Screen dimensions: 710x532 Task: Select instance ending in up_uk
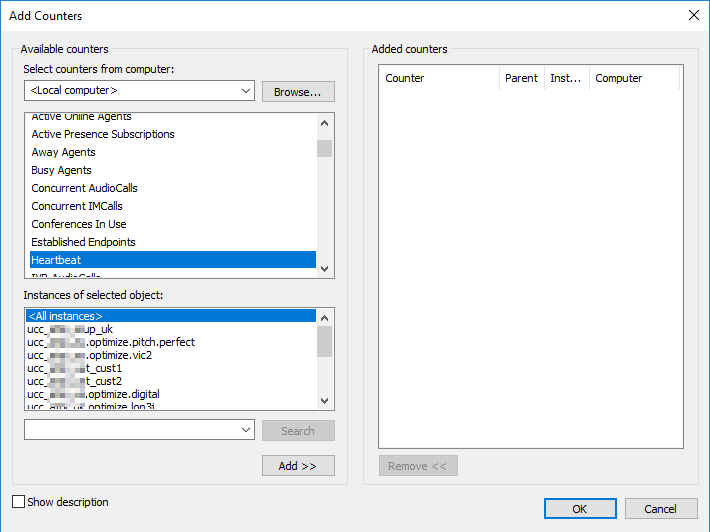(x=171, y=329)
